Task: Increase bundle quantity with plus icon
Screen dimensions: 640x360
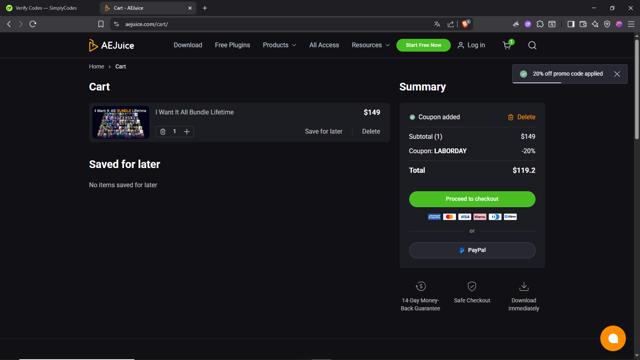Action: [187, 131]
